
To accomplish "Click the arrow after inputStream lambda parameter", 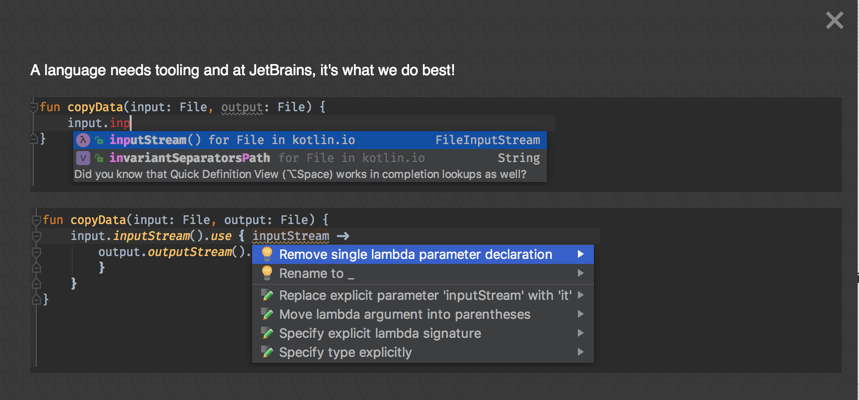I will [343, 237].
